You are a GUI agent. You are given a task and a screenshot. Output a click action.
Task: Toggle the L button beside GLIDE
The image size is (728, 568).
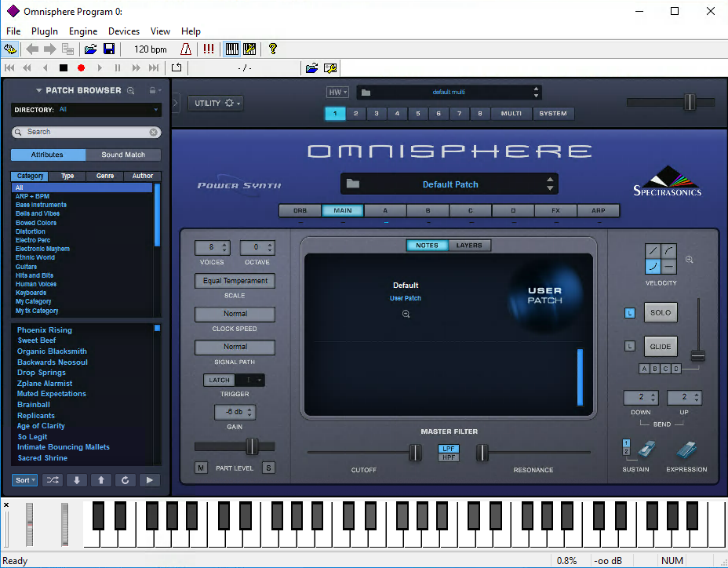[630, 347]
